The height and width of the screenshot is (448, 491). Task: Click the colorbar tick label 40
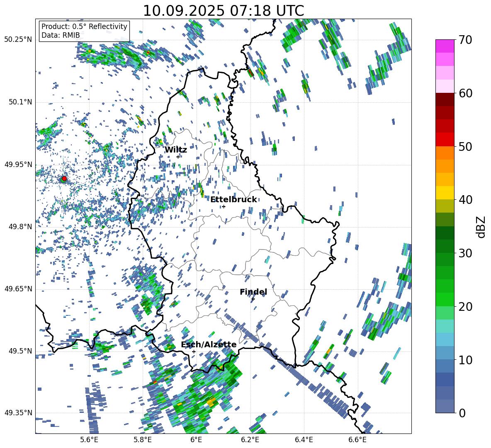pos(465,200)
